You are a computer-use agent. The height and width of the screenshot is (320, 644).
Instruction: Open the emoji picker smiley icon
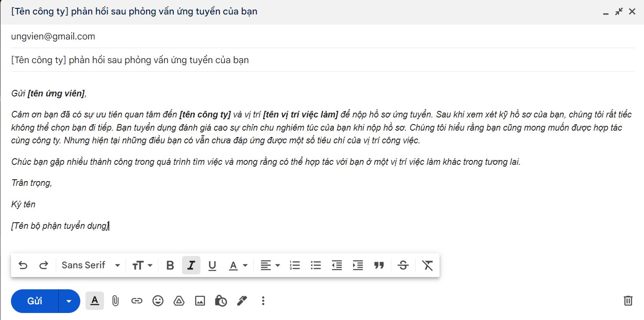pyautogui.click(x=158, y=301)
